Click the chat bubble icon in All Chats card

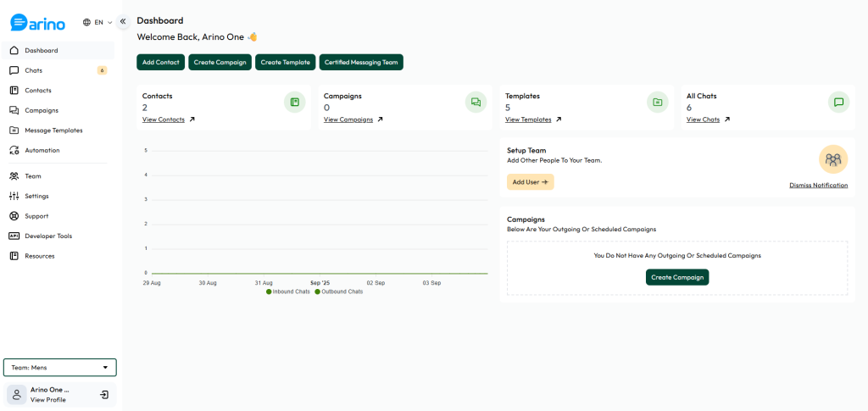tap(838, 103)
